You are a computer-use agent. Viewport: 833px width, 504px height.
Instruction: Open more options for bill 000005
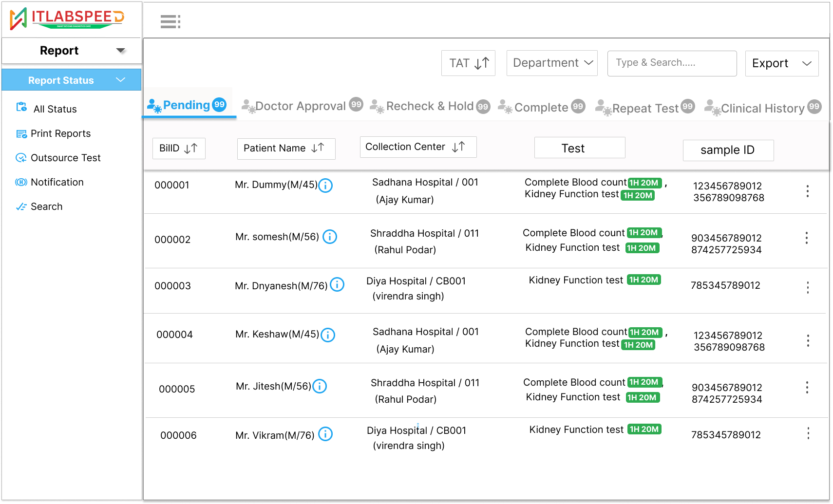pyautogui.click(x=807, y=387)
